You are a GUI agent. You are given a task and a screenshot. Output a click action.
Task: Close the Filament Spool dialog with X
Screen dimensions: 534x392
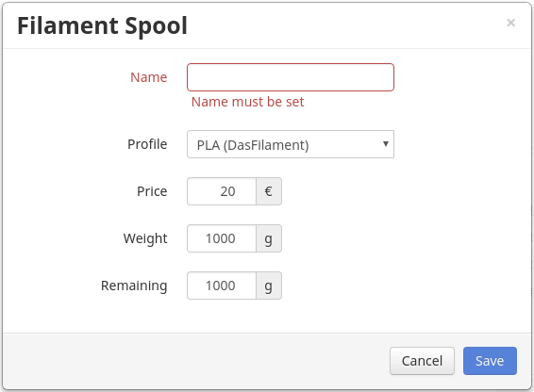coord(510,23)
